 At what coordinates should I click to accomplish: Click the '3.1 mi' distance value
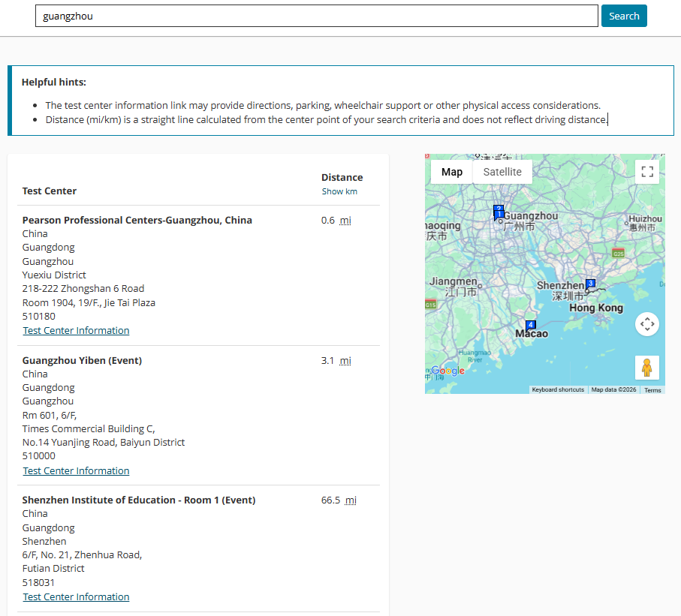click(x=336, y=361)
